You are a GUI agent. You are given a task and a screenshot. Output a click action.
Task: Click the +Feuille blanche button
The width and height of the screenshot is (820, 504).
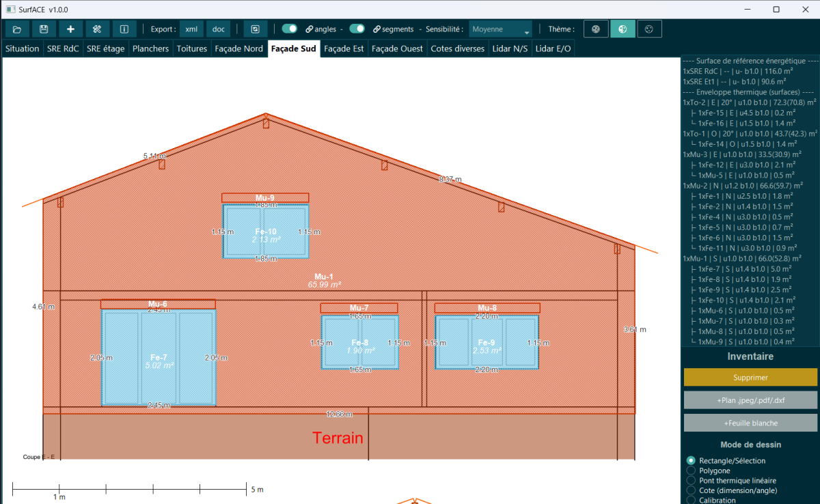click(750, 423)
